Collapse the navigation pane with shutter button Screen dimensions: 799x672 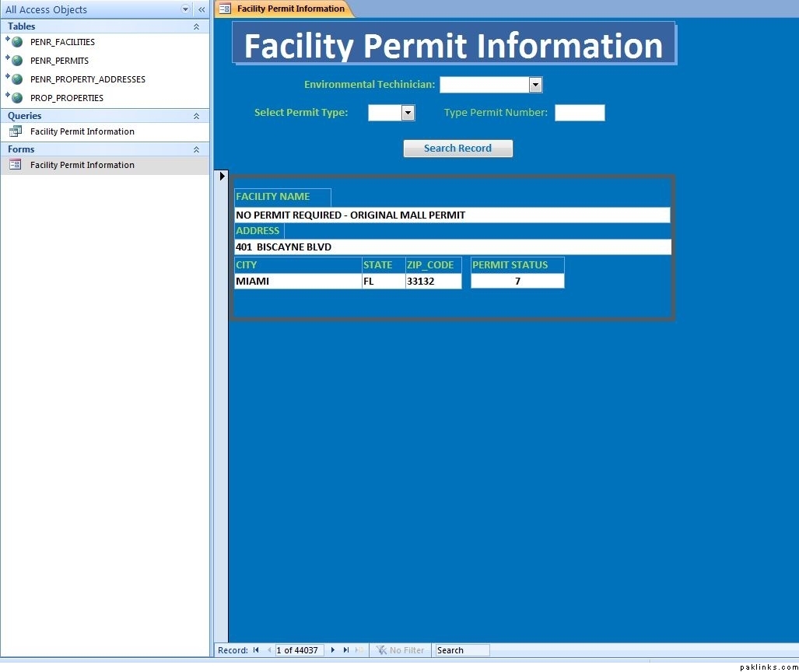click(202, 9)
